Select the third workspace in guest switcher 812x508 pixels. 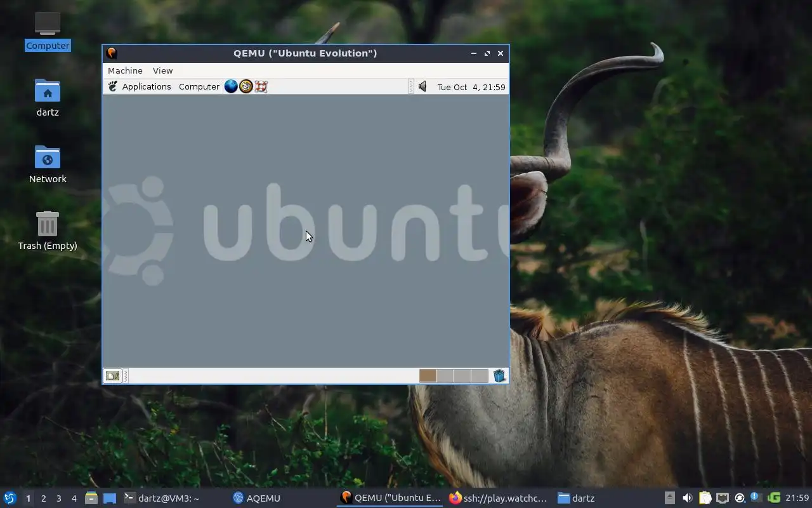462,376
